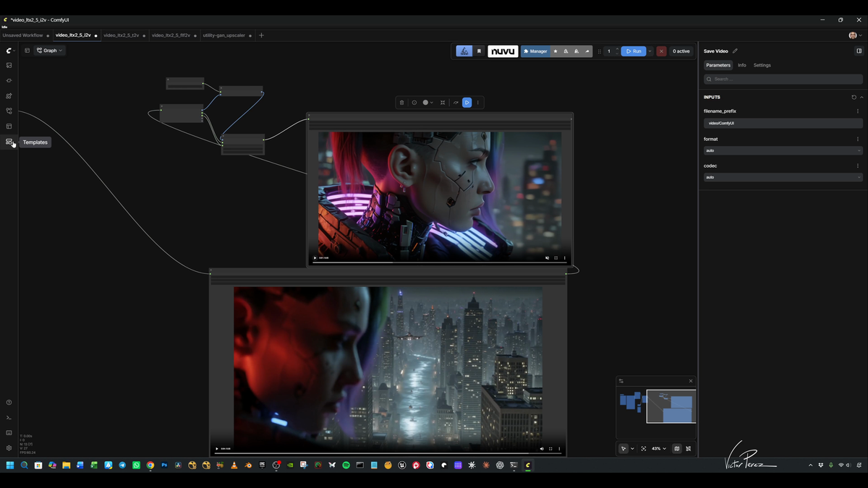The image size is (868, 488).
Task: Open the codec dropdown
Action: (783, 177)
